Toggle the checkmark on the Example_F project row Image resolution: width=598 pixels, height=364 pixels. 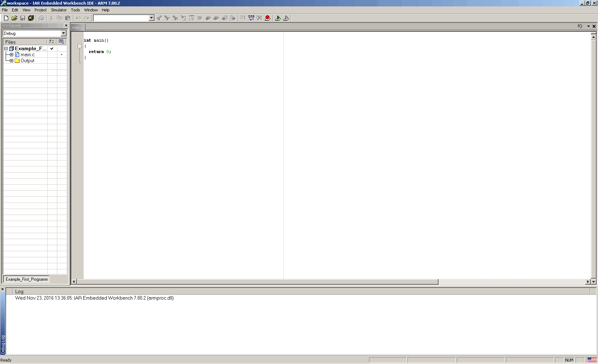coord(52,49)
